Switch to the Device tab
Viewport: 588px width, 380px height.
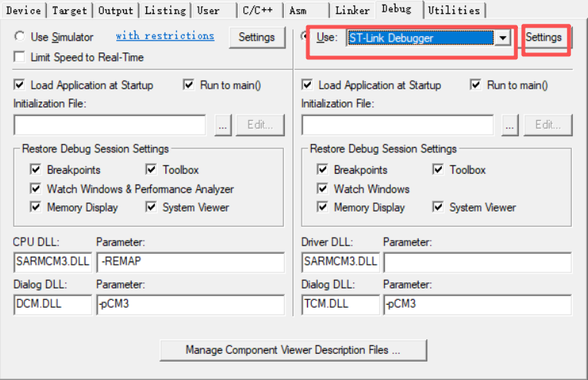coord(23,10)
